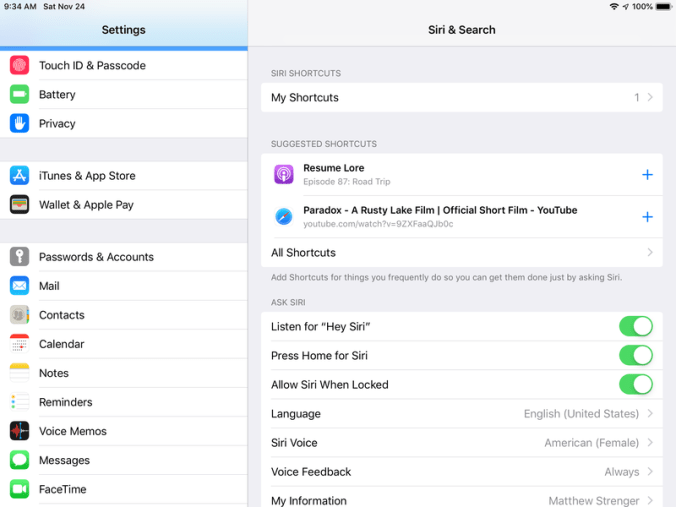Open Battery settings via green battery icon
This screenshot has height=507, width=676.
[x=19, y=94]
